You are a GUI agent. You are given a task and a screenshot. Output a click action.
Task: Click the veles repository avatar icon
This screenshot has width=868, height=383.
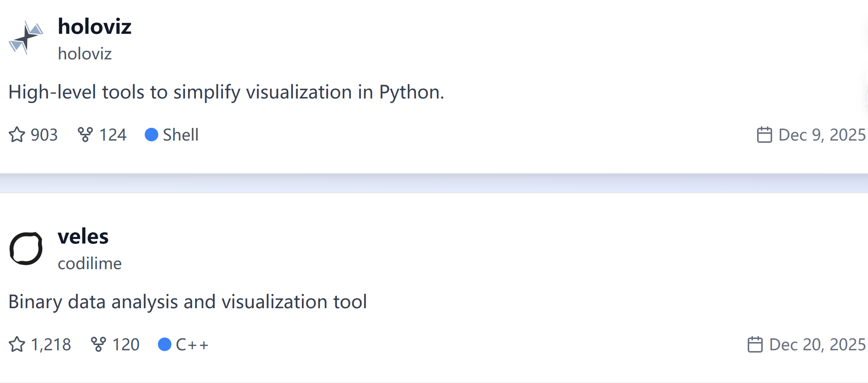(26, 248)
